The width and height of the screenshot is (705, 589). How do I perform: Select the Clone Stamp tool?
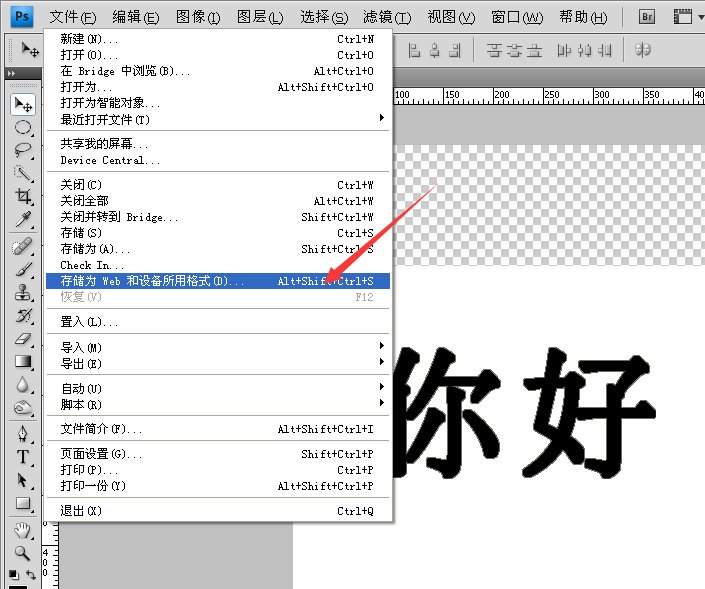click(23, 293)
